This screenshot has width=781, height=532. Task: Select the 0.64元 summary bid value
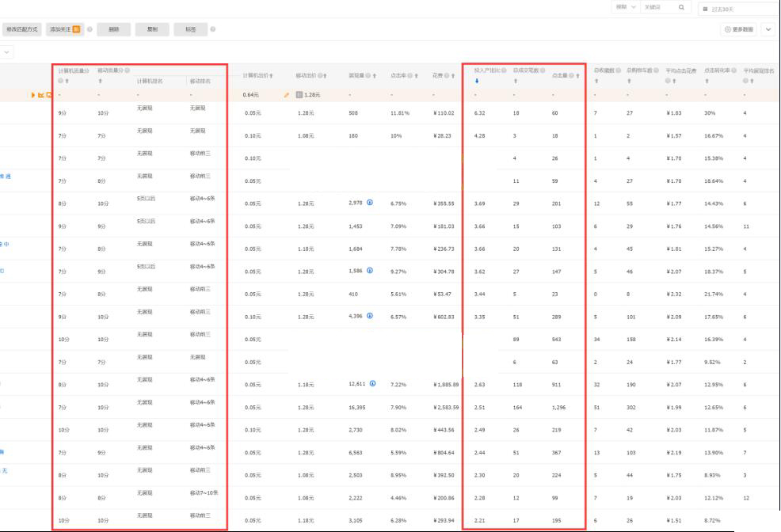coord(250,94)
